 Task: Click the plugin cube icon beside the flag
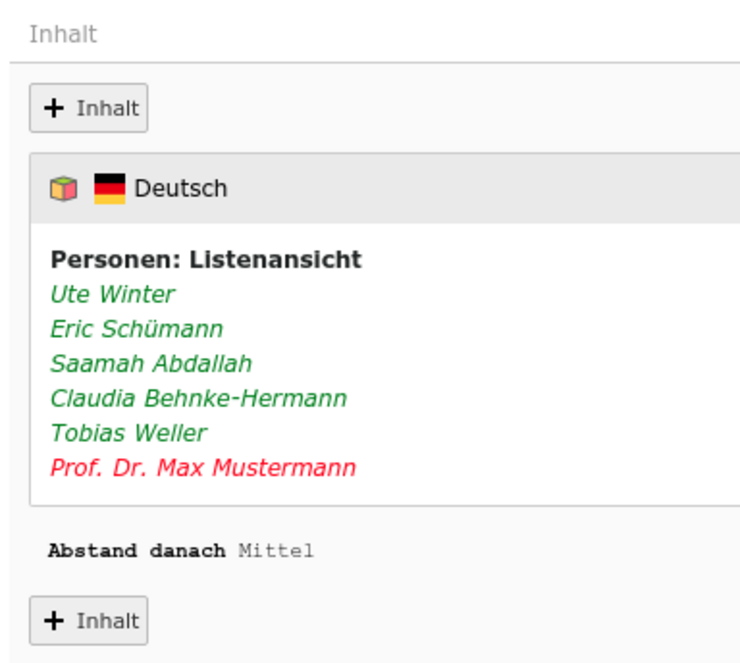pyautogui.click(x=63, y=188)
